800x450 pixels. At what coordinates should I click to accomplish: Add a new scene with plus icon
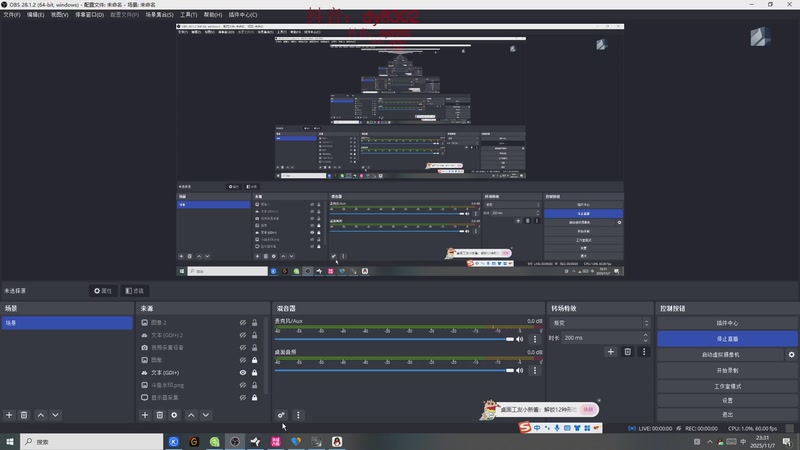[9, 415]
